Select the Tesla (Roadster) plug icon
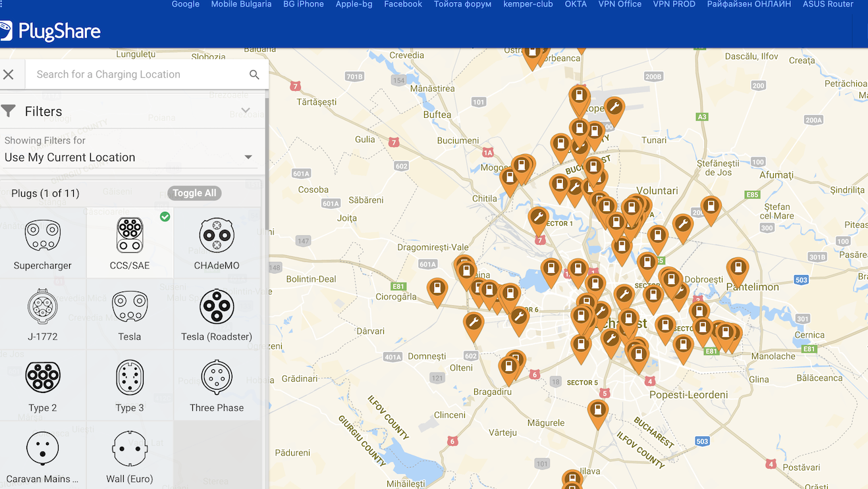868x489 pixels. [x=217, y=307]
